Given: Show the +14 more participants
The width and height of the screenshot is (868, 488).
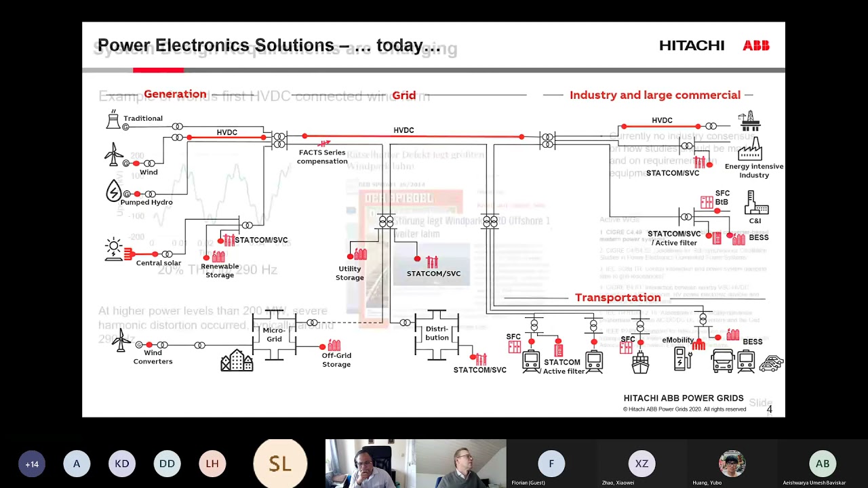Looking at the screenshot, I should point(32,464).
